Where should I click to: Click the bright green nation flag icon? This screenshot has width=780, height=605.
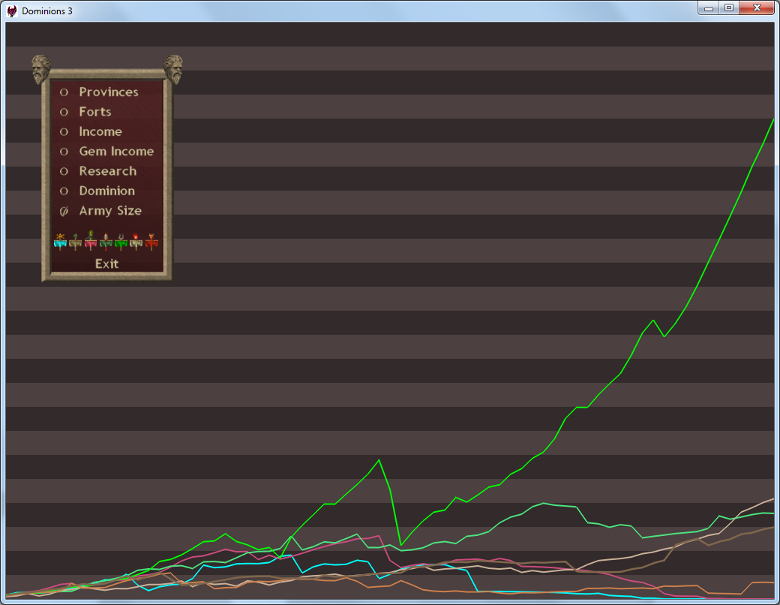point(121,241)
